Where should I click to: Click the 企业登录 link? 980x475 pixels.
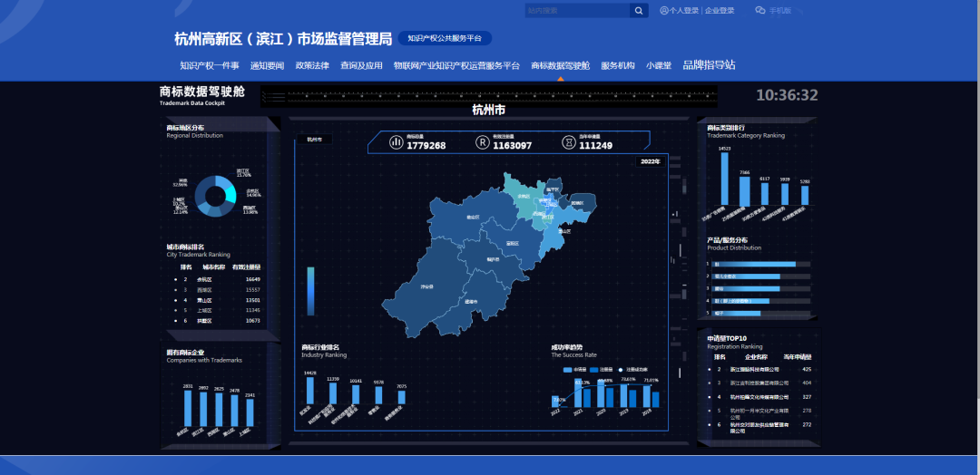coord(720,11)
